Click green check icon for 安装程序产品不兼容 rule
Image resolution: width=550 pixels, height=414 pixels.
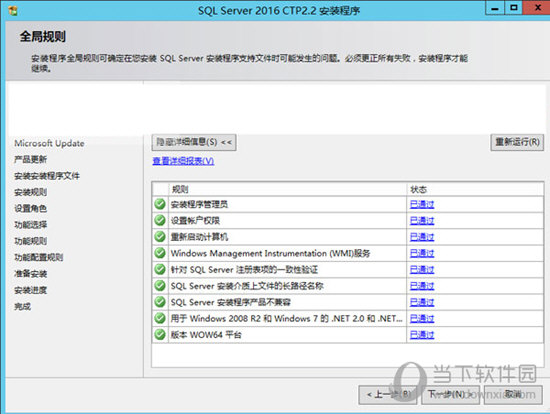(160, 302)
